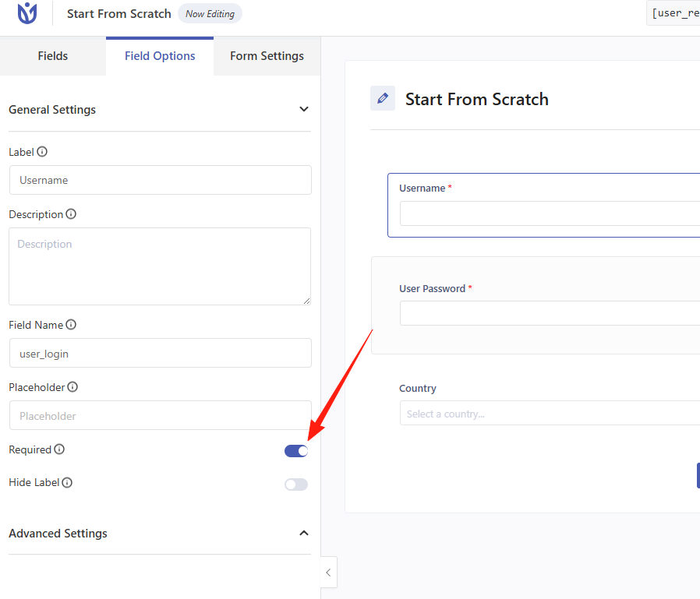The height and width of the screenshot is (599, 700).
Task: Click the User Registration logo icon
Action: coord(27,13)
